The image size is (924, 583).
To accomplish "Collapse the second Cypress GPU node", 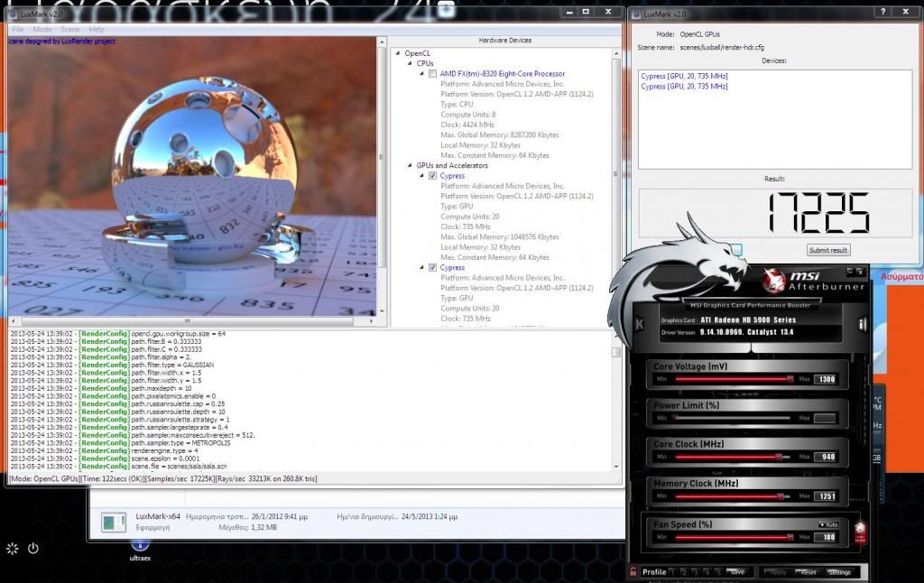I will tap(422, 268).
